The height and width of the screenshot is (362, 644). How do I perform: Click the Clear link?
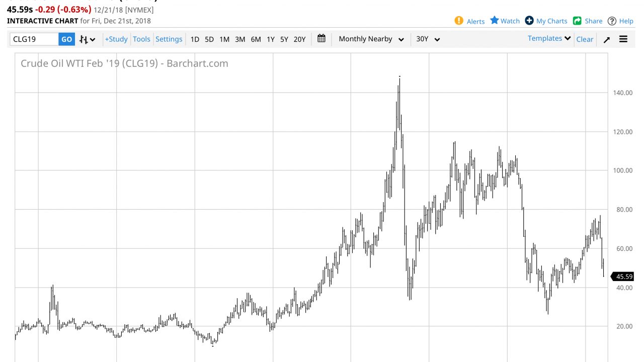pyautogui.click(x=585, y=39)
